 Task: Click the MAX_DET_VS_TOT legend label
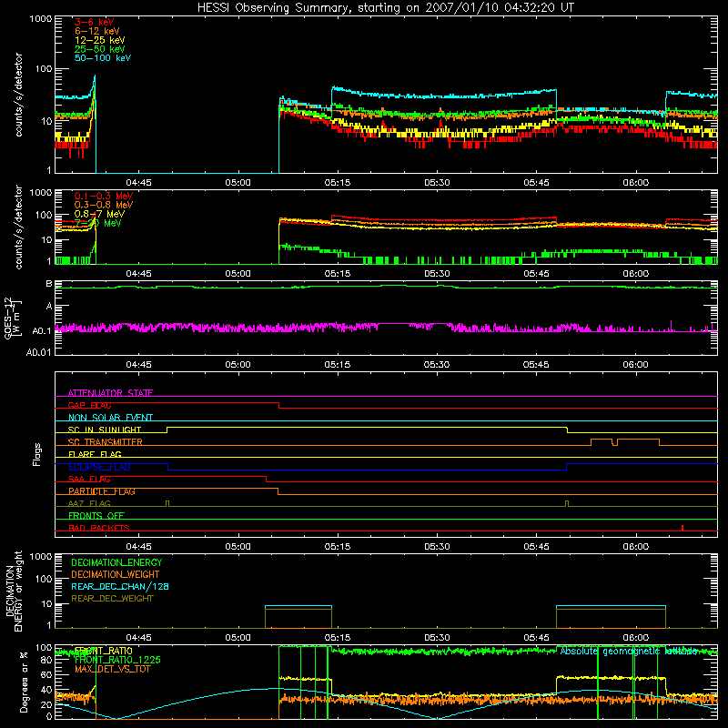pos(112,669)
